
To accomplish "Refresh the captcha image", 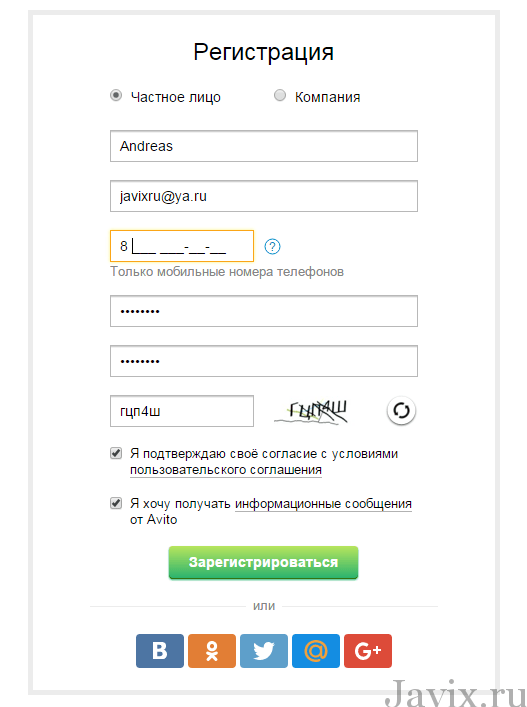I will point(401,411).
